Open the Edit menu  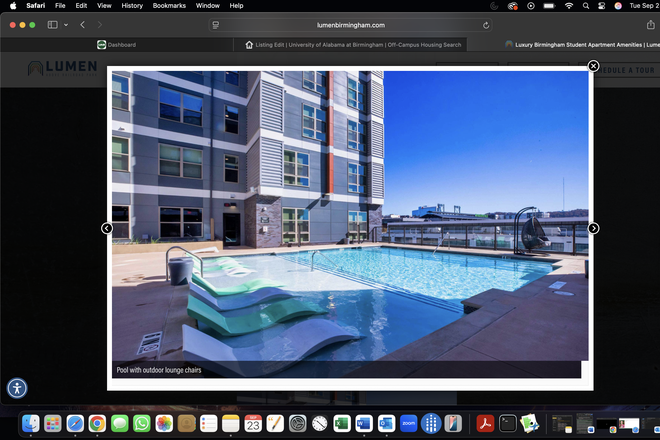81,5
